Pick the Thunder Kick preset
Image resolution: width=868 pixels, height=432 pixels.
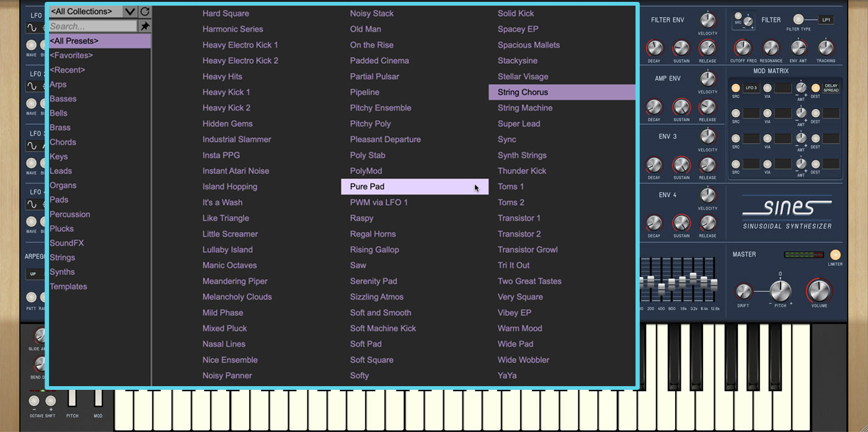click(x=522, y=171)
